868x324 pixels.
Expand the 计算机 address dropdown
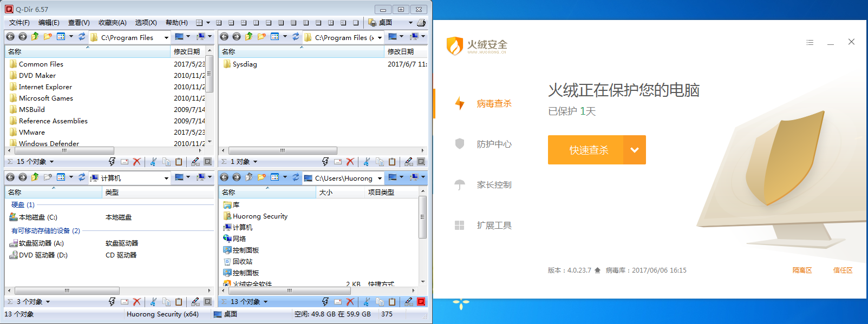coord(166,178)
